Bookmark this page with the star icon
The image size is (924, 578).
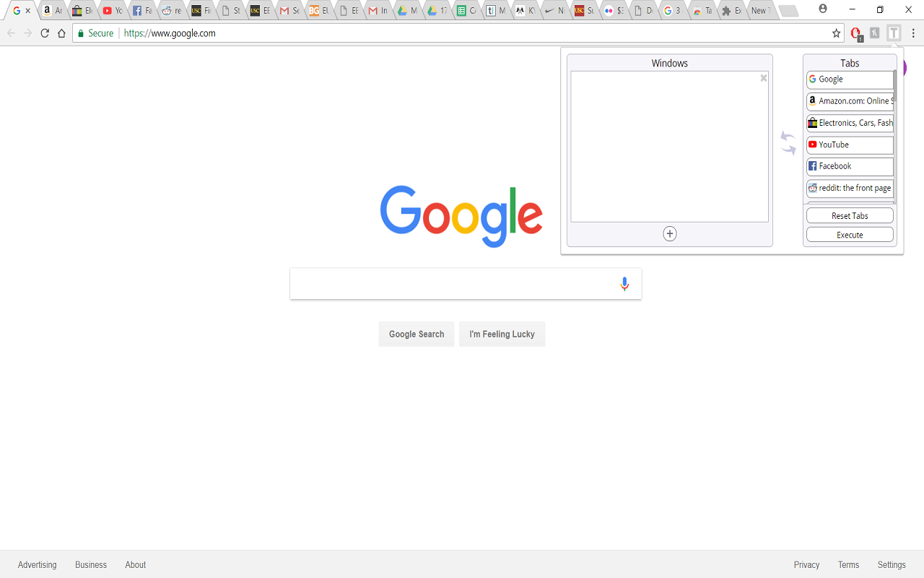[837, 33]
